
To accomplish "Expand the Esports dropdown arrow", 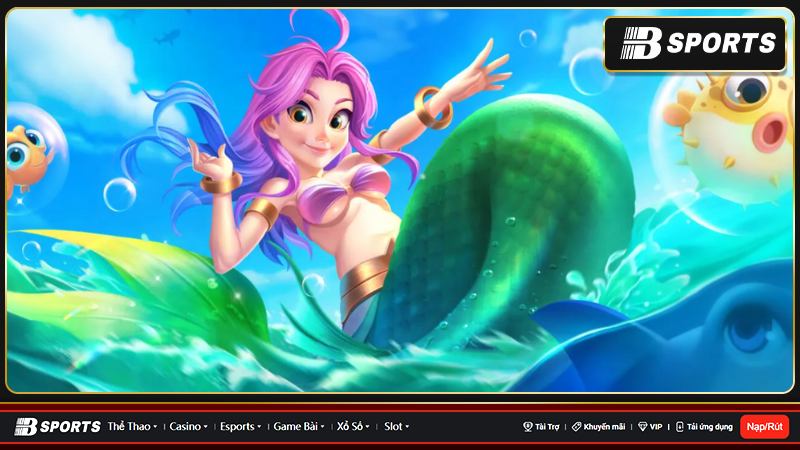I will (x=259, y=427).
